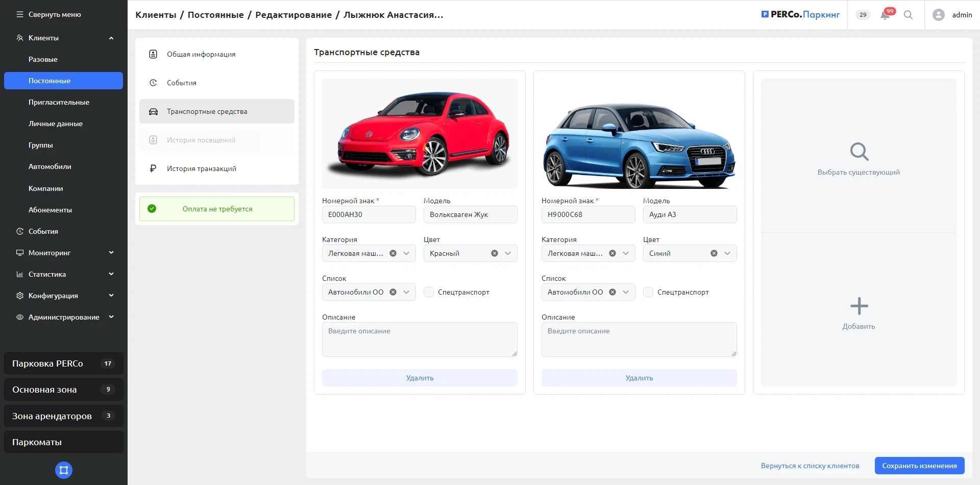Enable Спецтранспорт for Volkswagen Beetle
980x485 pixels.
click(429, 292)
